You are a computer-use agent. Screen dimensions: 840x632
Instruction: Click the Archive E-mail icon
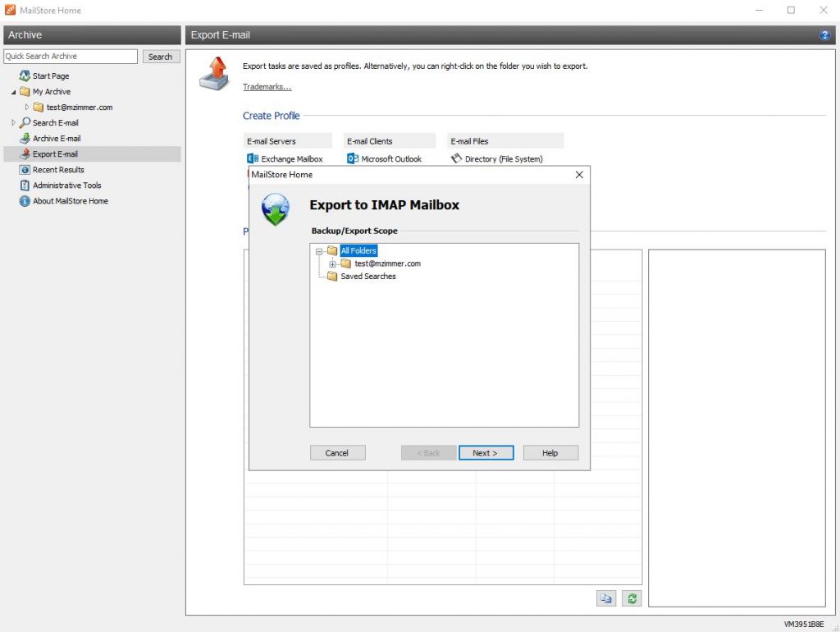[25, 139]
